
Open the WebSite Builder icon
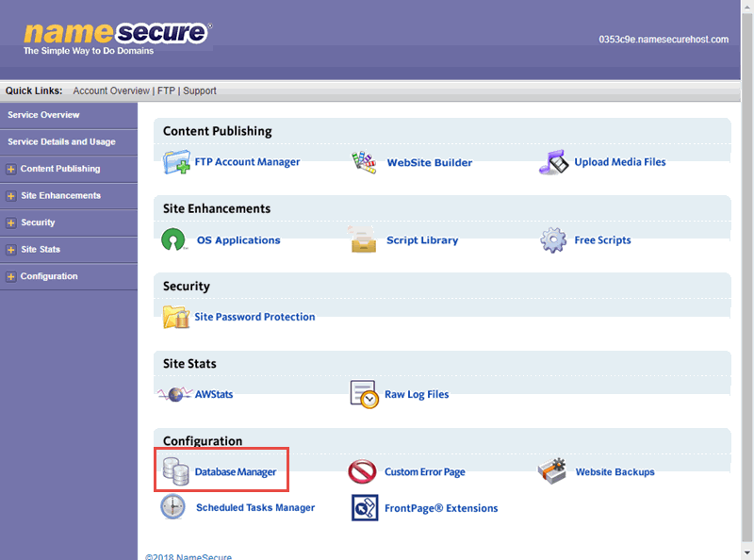365,162
